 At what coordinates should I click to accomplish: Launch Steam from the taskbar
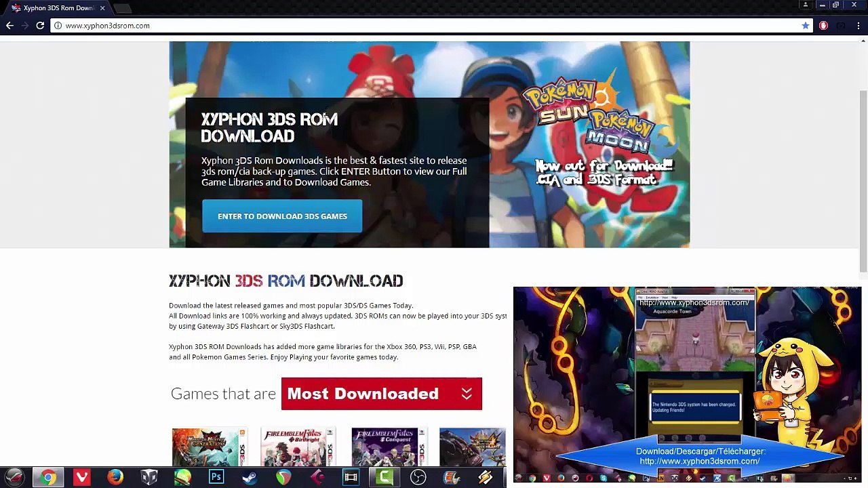[250, 478]
